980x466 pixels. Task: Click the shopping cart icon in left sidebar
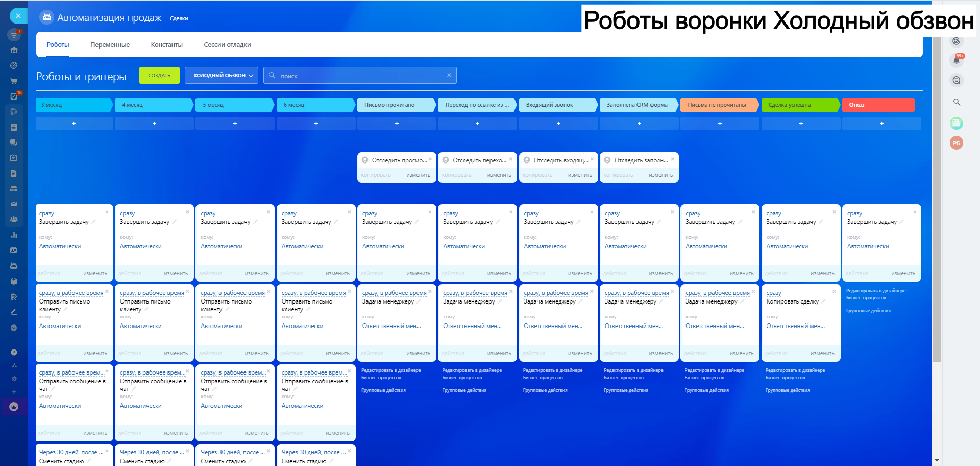[14, 81]
